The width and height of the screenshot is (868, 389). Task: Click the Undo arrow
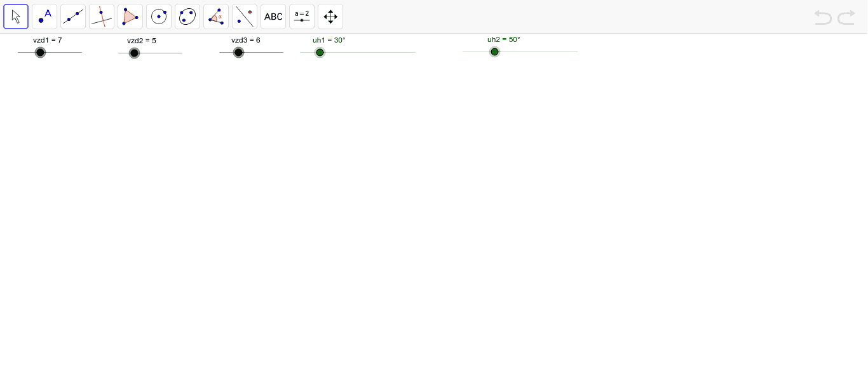tap(823, 17)
